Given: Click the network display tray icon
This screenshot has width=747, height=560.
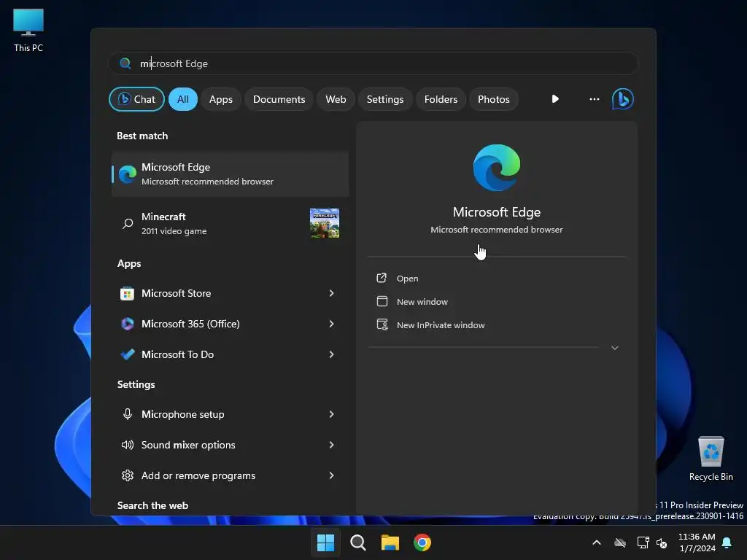Looking at the screenshot, I should [643, 542].
